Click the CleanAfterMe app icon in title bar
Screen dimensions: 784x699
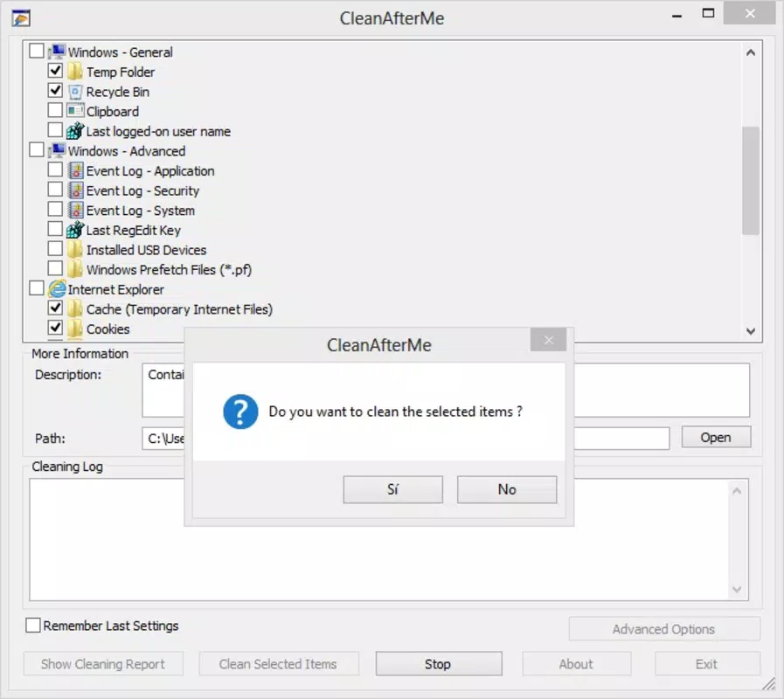(x=21, y=18)
